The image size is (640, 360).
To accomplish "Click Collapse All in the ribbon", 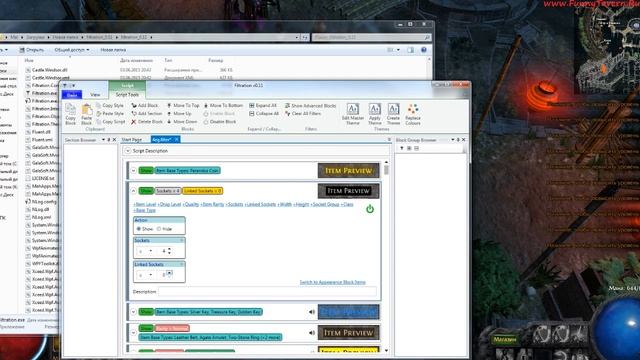I will [264, 113].
